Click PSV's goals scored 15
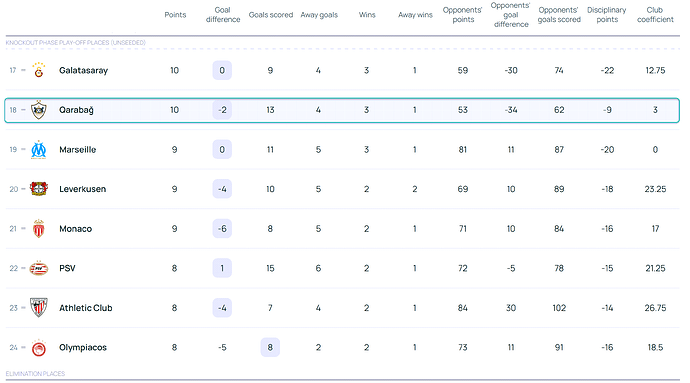Screen dimensions: 690x383 [270, 268]
